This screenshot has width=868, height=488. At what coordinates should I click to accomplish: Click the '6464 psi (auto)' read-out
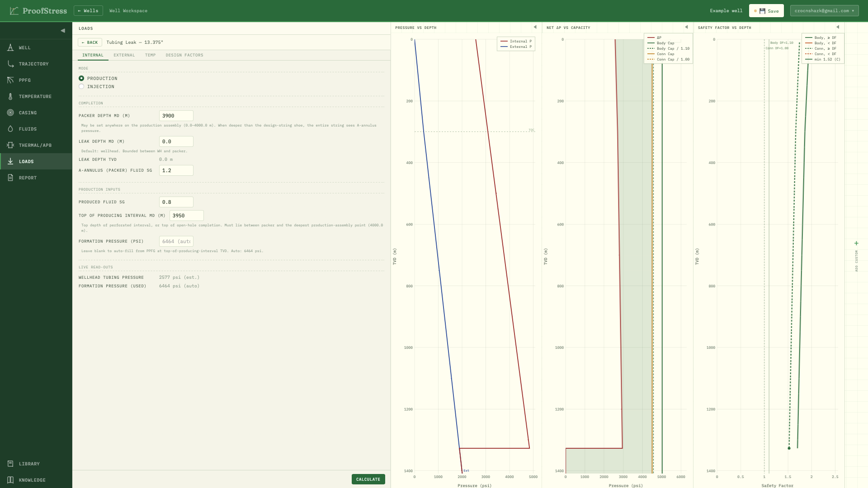click(179, 286)
